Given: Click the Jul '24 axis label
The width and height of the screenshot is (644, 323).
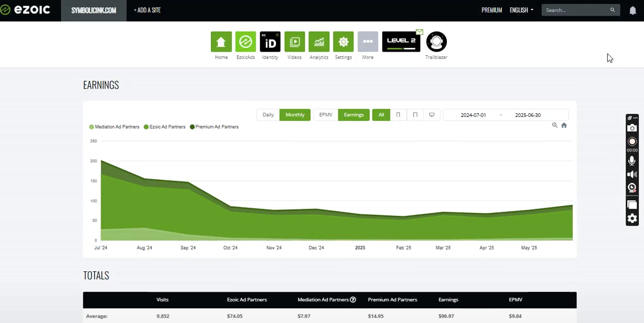Looking at the screenshot, I should click(x=101, y=248).
